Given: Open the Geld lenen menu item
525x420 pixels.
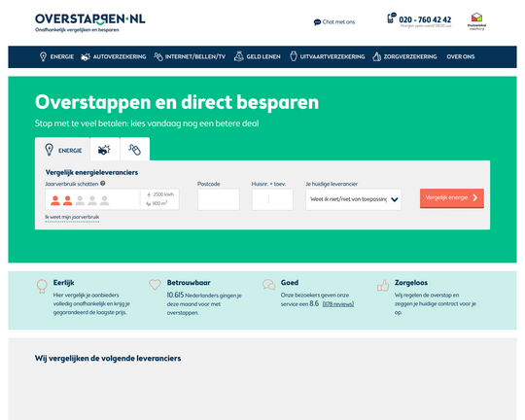Looking at the screenshot, I should click(x=263, y=56).
